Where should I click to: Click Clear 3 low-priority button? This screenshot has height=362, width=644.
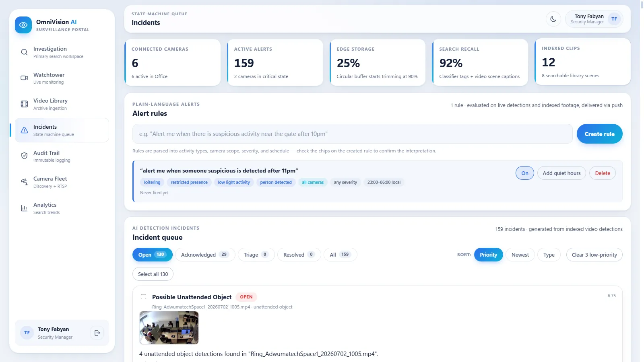point(594,255)
